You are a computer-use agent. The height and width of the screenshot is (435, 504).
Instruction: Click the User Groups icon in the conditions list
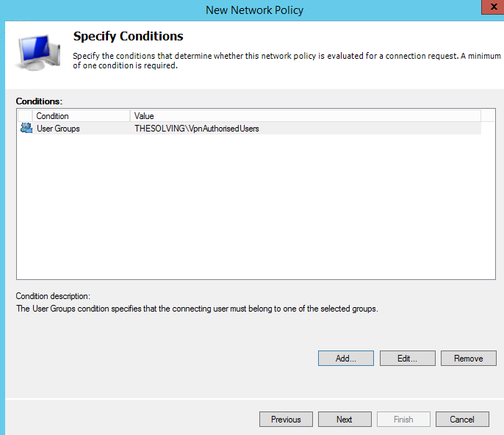[26, 129]
